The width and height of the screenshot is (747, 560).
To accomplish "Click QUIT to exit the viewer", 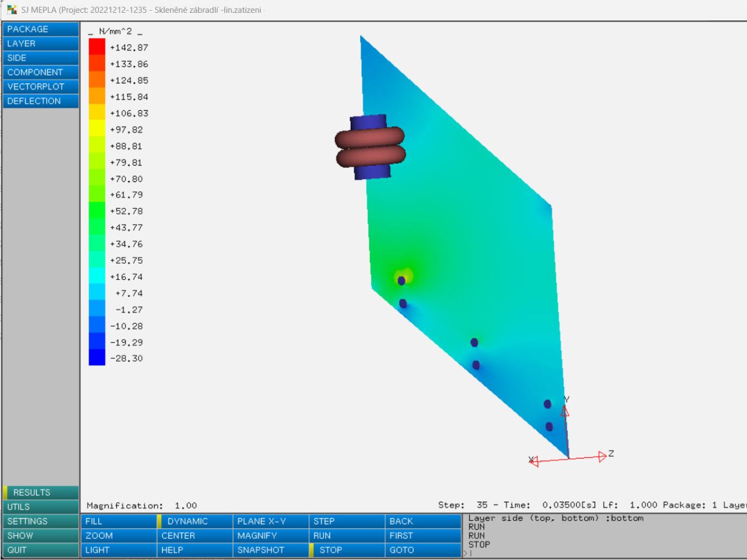I will point(41,550).
